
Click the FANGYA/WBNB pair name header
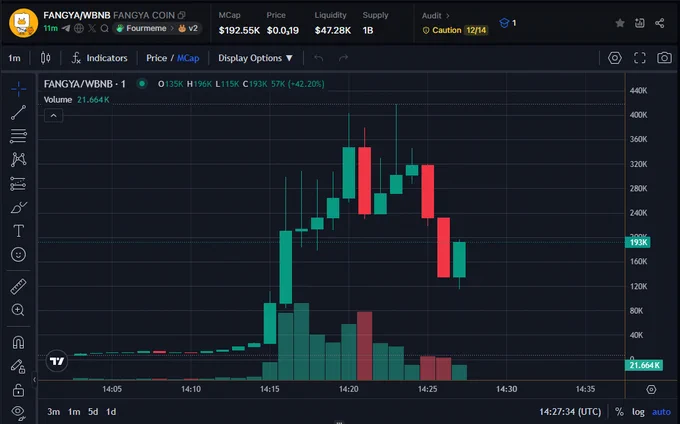(77, 15)
